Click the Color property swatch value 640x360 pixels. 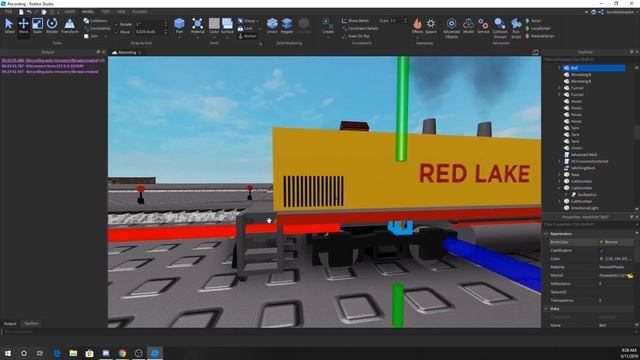pos(602,259)
